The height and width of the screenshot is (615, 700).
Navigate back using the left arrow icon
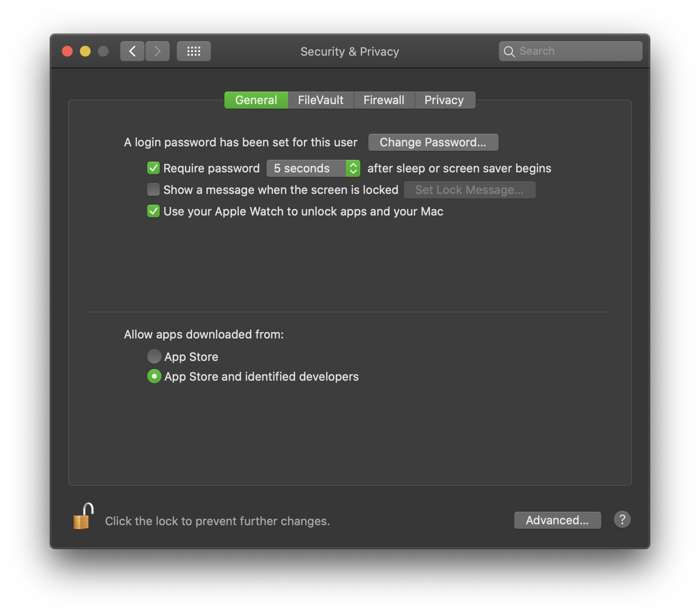(x=132, y=51)
